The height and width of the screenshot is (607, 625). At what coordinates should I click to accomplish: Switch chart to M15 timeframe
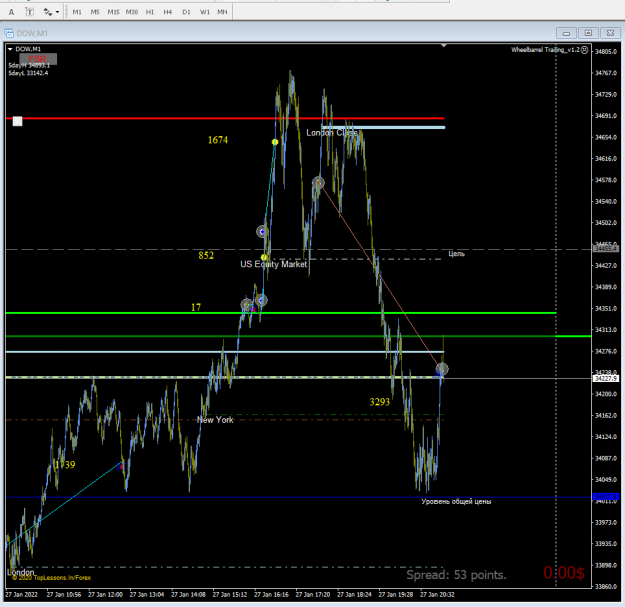pyautogui.click(x=113, y=12)
